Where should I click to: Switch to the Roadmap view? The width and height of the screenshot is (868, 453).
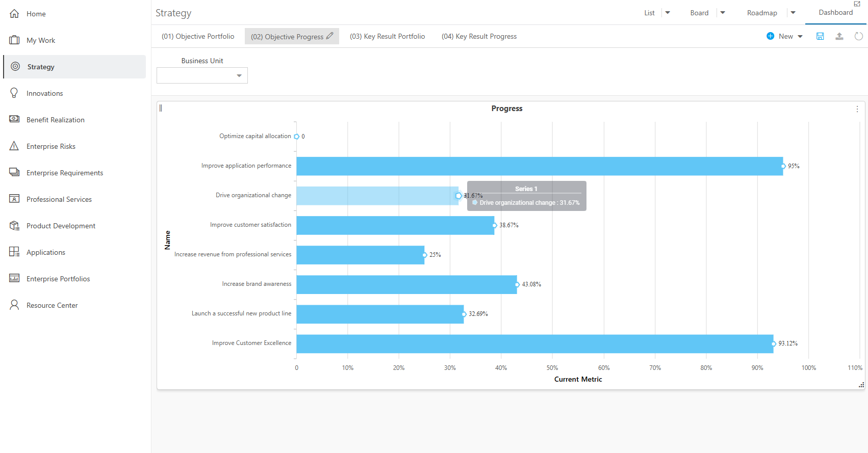coord(762,13)
